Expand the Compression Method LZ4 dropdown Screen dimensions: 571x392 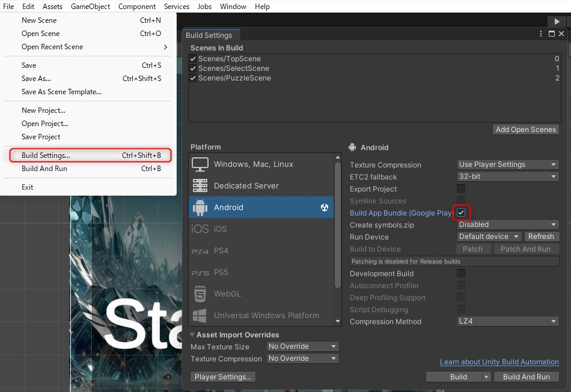click(x=508, y=322)
